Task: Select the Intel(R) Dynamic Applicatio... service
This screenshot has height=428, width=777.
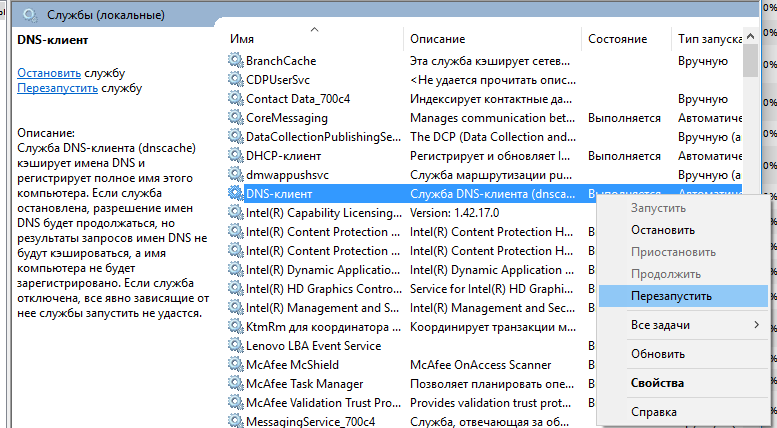Action: (323, 270)
